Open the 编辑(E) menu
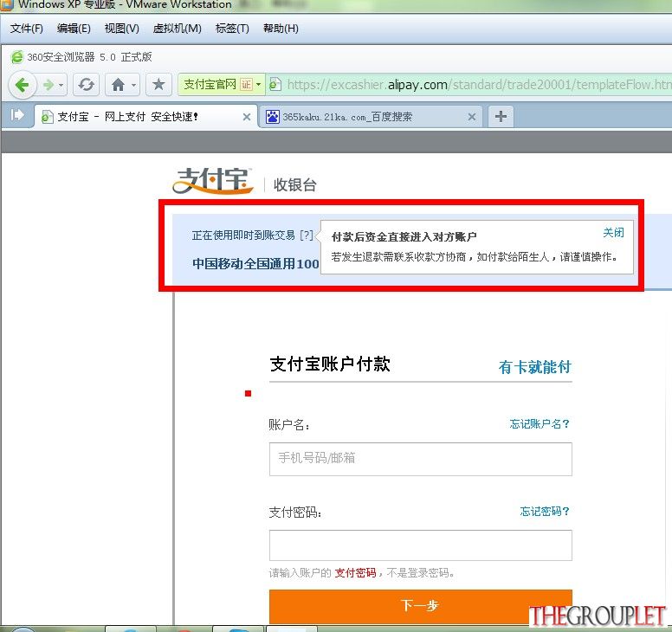This screenshot has height=632, width=672. click(x=74, y=29)
